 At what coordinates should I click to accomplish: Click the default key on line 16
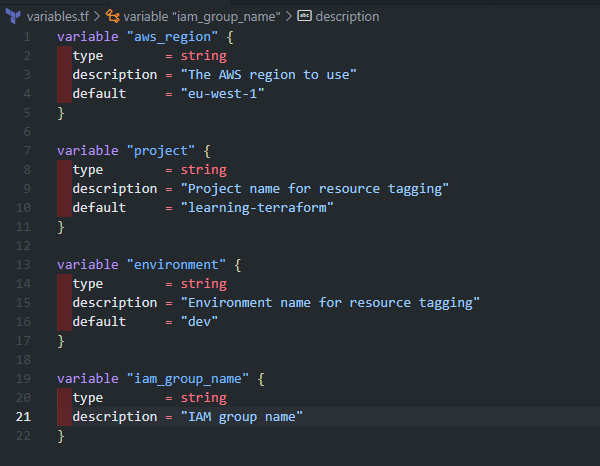coord(99,322)
